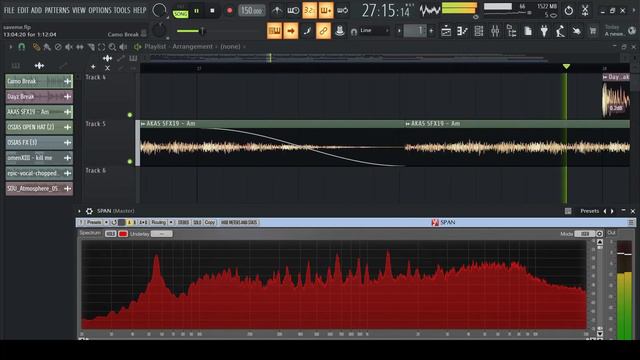Open the OPTIONS menu
Screen dimensions: 640x360
pyautogui.click(x=100, y=10)
